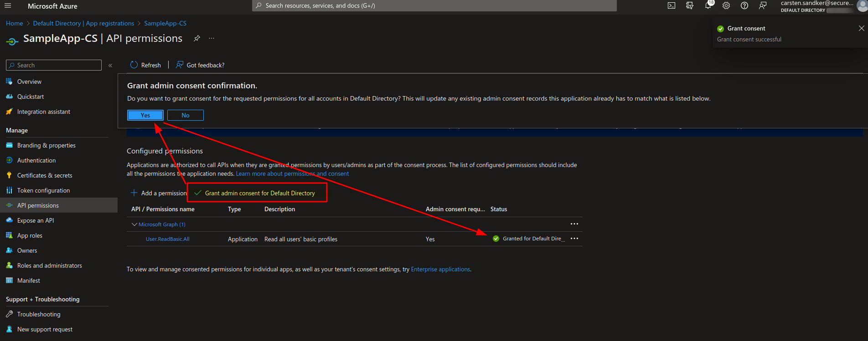Click the Admin consent required column header
This screenshot has width=868, height=341.
point(455,209)
